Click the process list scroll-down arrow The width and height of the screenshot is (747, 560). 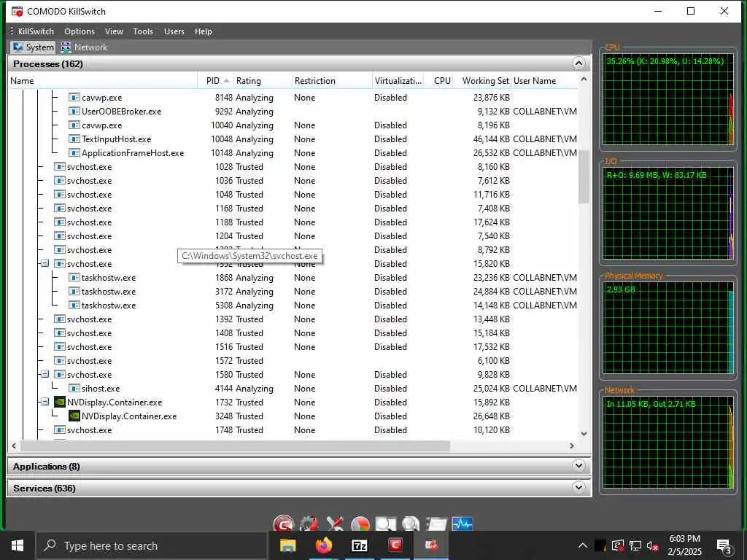[584, 434]
